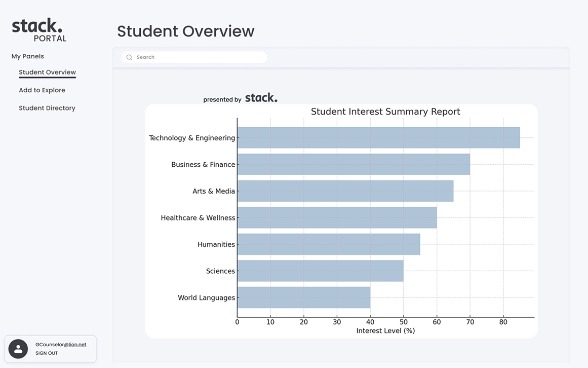Click the Healthcare & Wellness axis label
The width and height of the screenshot is (588, 368).
[x=198, y=217]
